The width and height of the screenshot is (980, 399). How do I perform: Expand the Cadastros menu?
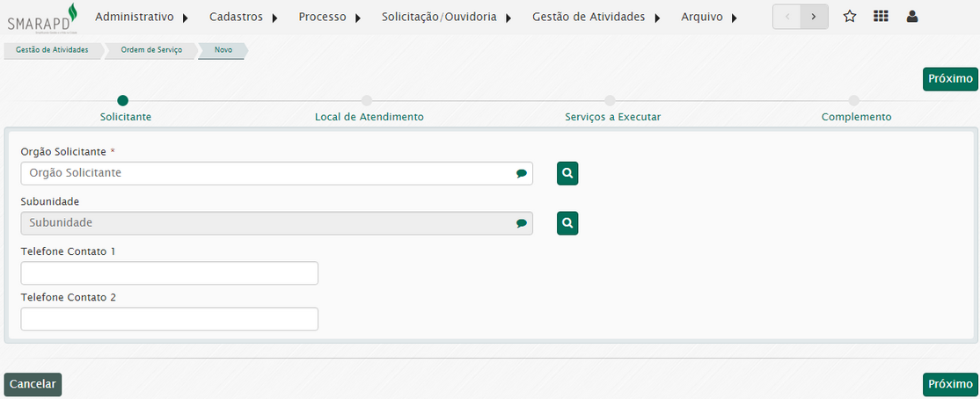pyautogui.click(x=244, y=17)
